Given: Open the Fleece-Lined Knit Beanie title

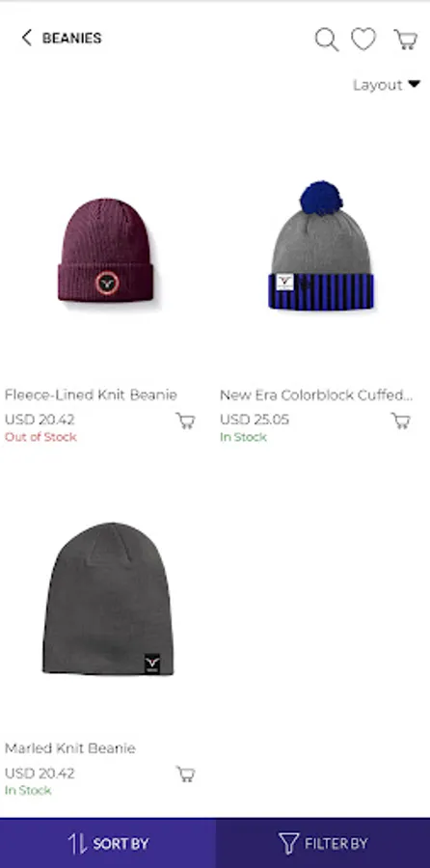Looking at the screenshot, I should tap(91, 394).
